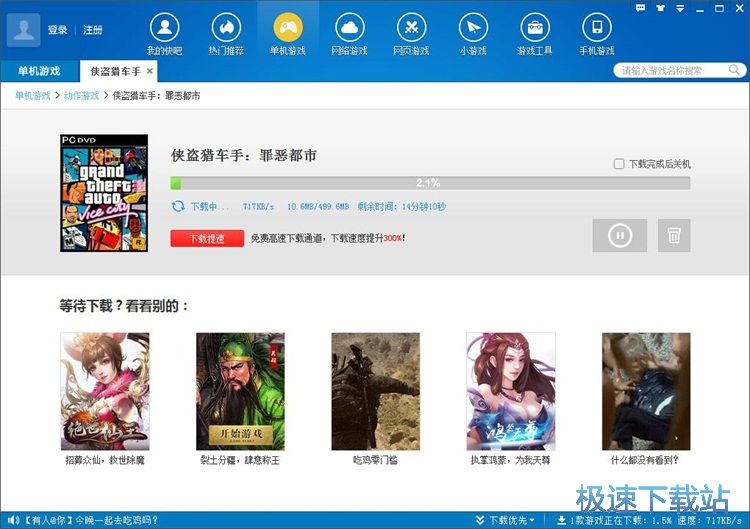Select the 侠盗猎车手 tab
This screenshot has width=750, height=529.
(116, 71)
